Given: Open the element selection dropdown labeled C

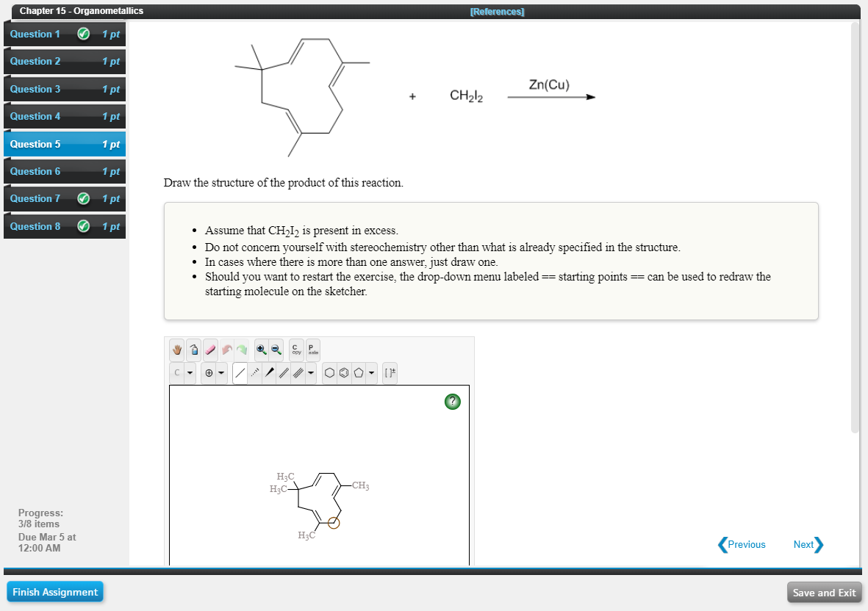Looking at the screenshot, I should 176,372.
